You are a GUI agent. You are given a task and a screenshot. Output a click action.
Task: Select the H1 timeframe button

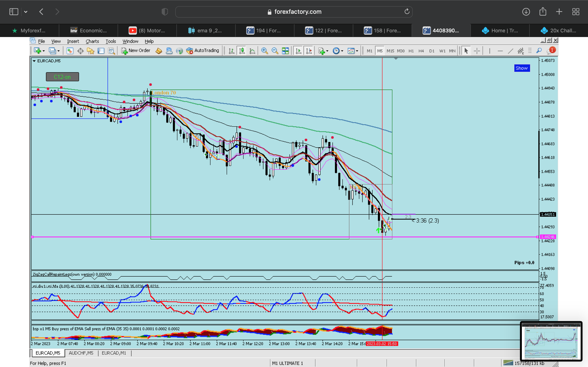coord(411,51)
